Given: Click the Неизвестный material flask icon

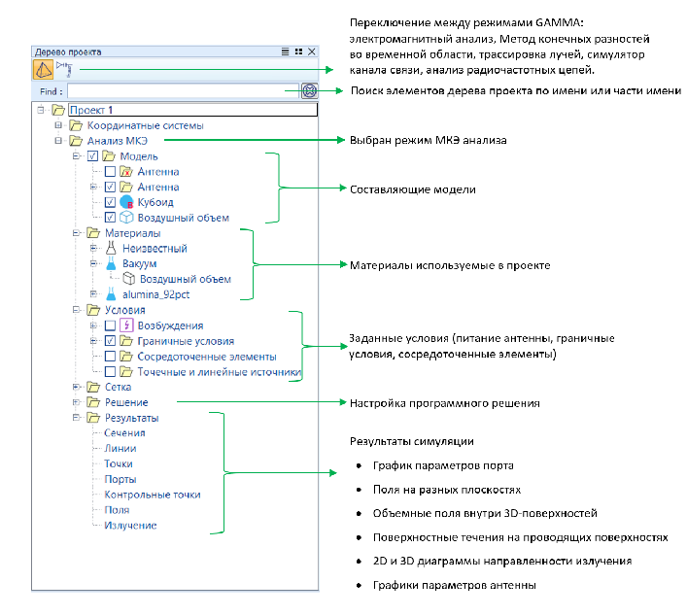Looking at the screenshot, I should coord(111,249).
